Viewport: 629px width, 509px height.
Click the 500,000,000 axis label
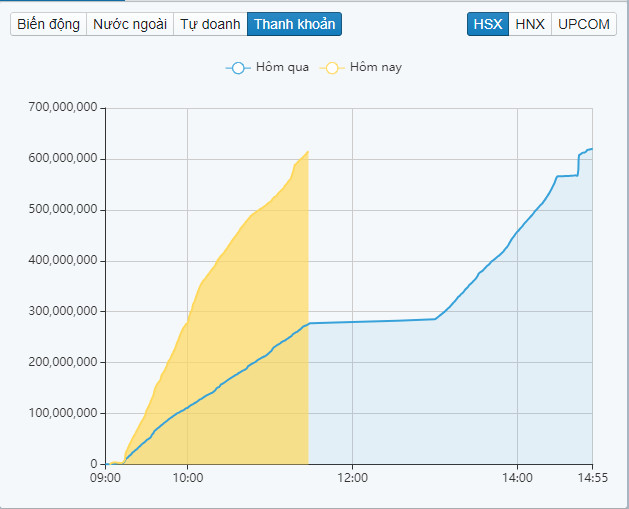pos(63,209)
